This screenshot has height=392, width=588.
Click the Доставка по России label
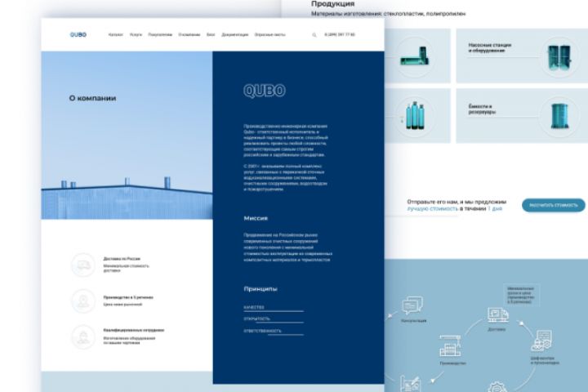tap(122, 259)
